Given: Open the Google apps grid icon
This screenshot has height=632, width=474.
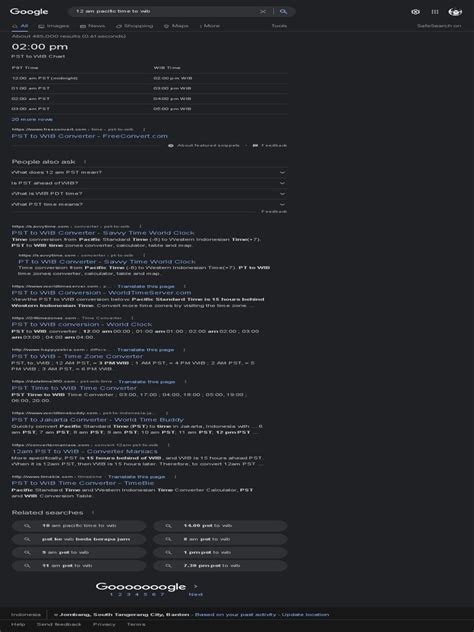Looking at the screenshot, I should 435,12.
